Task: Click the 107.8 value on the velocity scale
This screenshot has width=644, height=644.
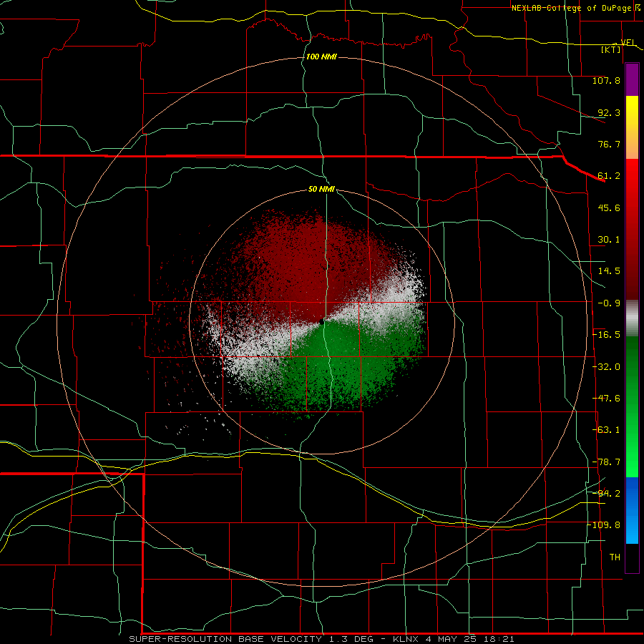Action: (x=606, y=80)
